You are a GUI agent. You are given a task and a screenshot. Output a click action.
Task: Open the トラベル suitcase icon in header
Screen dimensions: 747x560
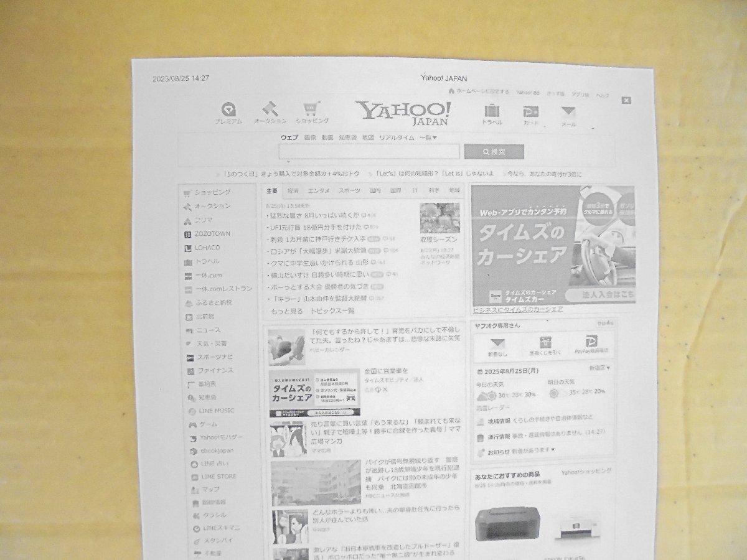[x=492, y=111]
